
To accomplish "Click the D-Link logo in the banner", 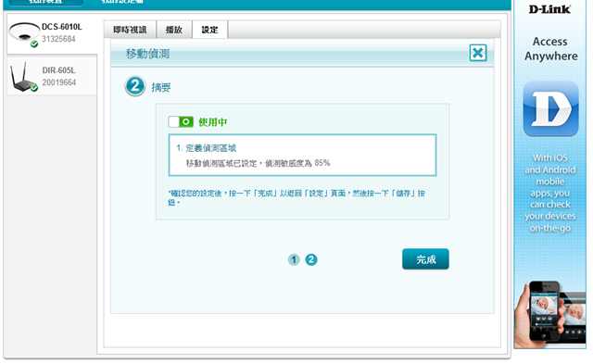I will [549, 9].
